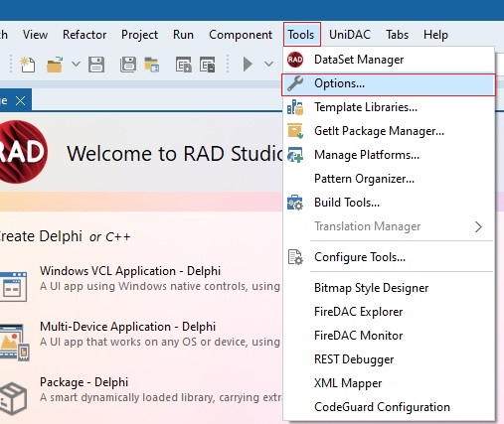Open the UniDAC menu

[350, 35]
